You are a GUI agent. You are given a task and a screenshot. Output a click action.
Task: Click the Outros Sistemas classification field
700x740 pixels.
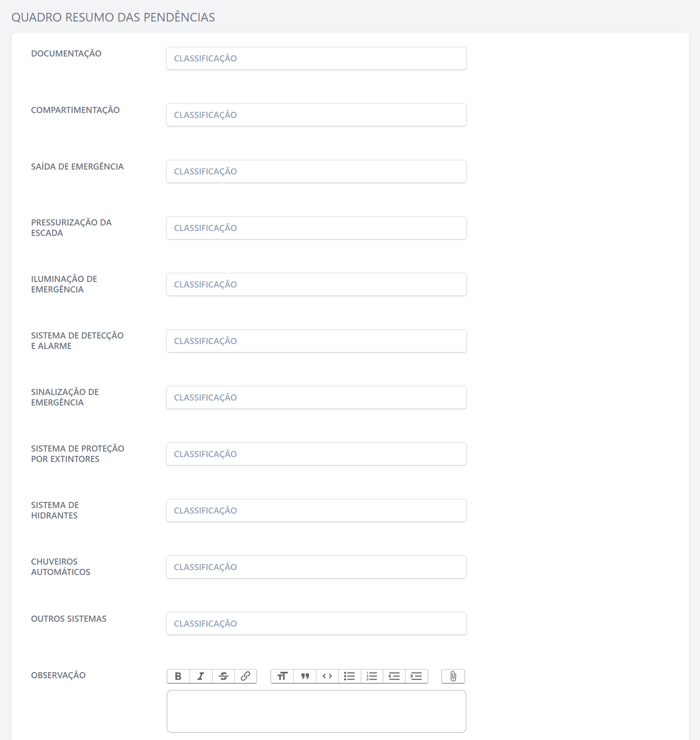point(316,624)
